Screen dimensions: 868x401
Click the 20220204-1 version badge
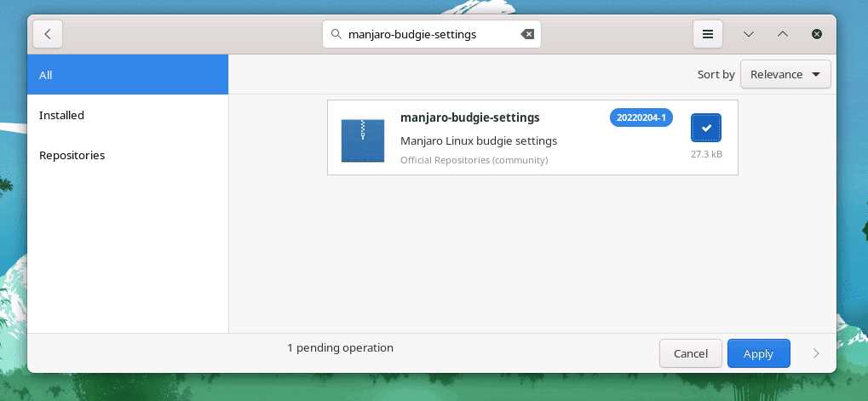641,117
